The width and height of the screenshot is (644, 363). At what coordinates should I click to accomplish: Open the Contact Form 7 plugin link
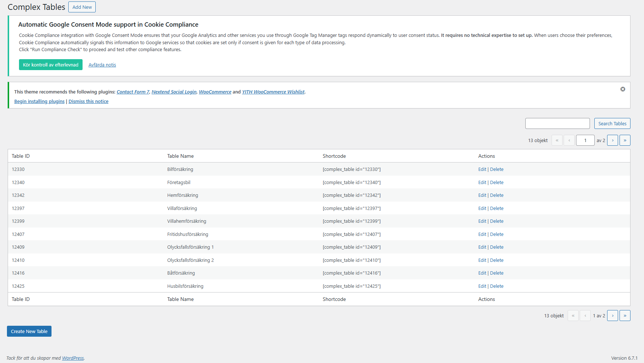pos(133,92)
